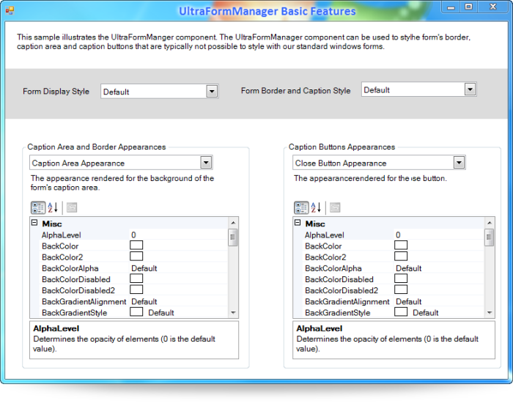This screenshot has height=420, width=513.
Task: Select BackColorDisabled2 property name in right grid
Action: [342, 290]
